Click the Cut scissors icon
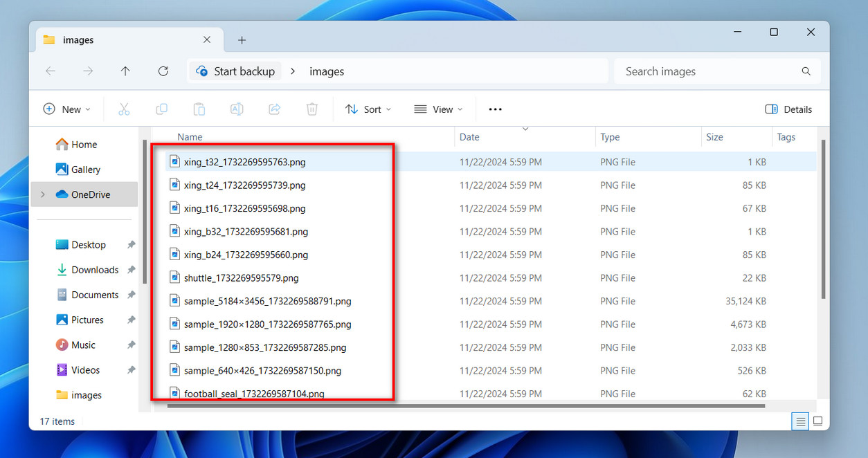The image size is (868, 458). pyautogui.click(x=124, y=109)
